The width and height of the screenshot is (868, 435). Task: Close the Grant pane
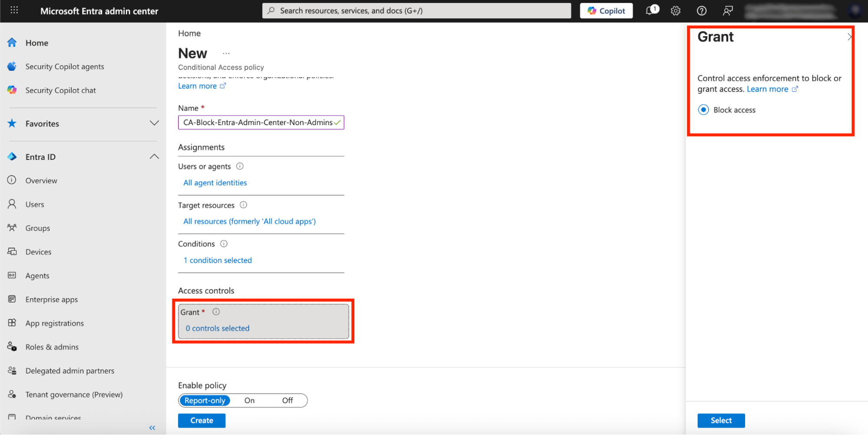point(849,37)
